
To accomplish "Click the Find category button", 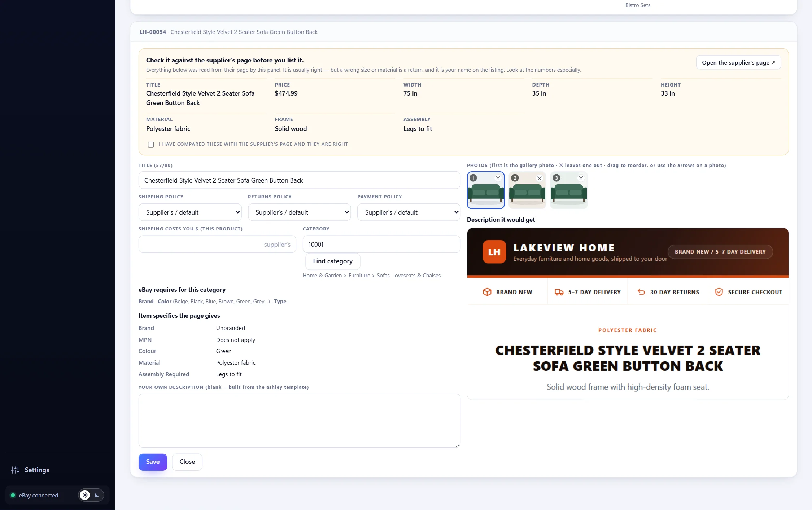I will (333, 261).
